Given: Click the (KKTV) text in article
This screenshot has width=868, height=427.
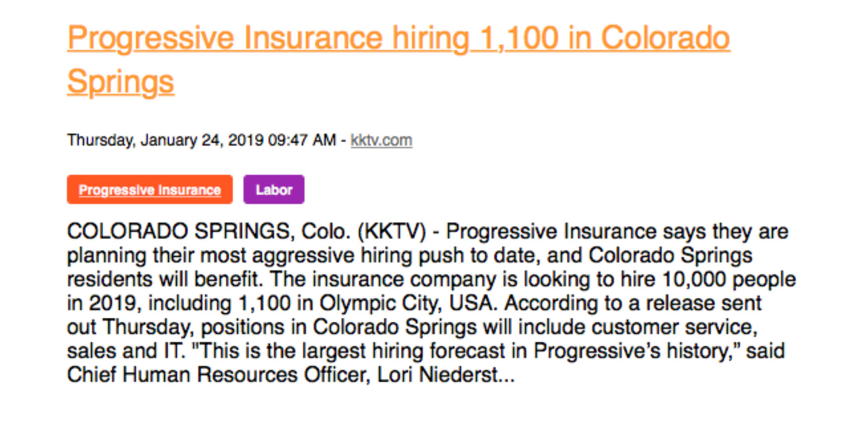Looking at the screenshot, I should pos(392,231).
